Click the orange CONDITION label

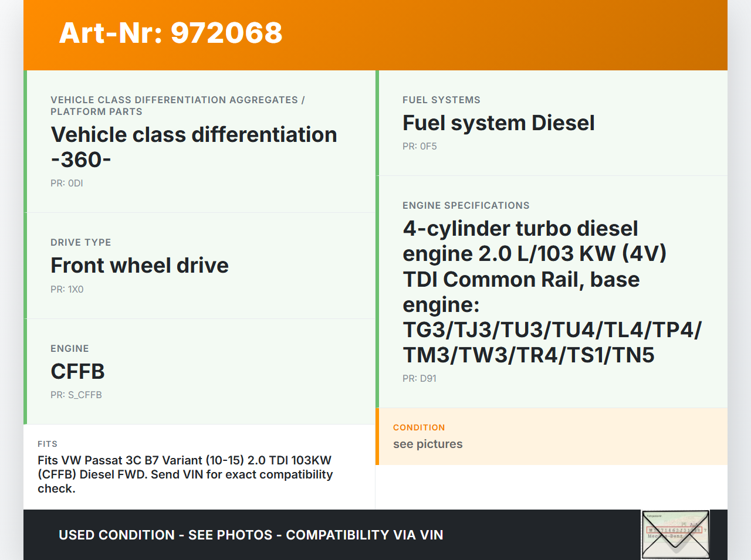419,427
